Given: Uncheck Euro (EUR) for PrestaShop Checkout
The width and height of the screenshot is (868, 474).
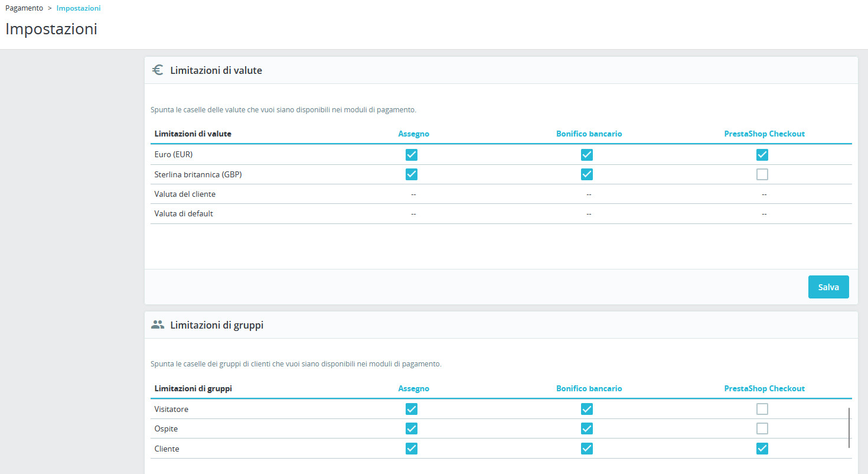Looking at the screenshot, I should 762,155.
